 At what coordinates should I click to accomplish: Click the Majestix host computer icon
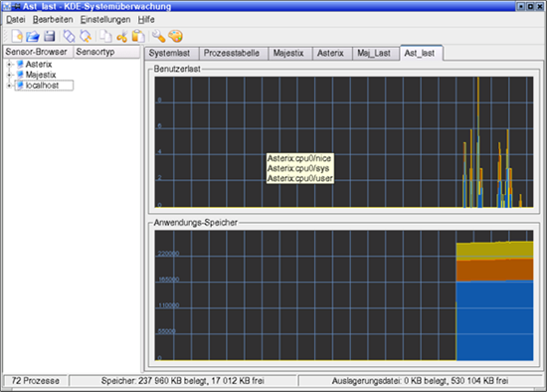tap(20, 75)
